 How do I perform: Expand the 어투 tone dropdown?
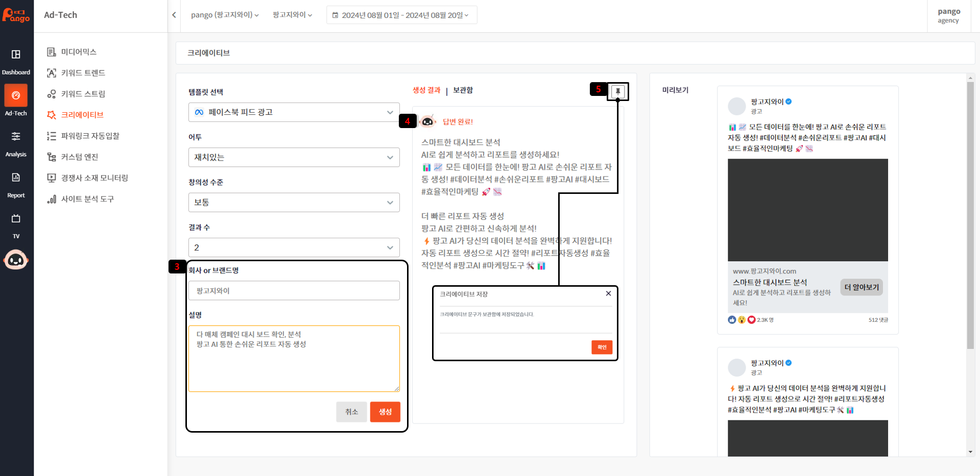point(294,157)
